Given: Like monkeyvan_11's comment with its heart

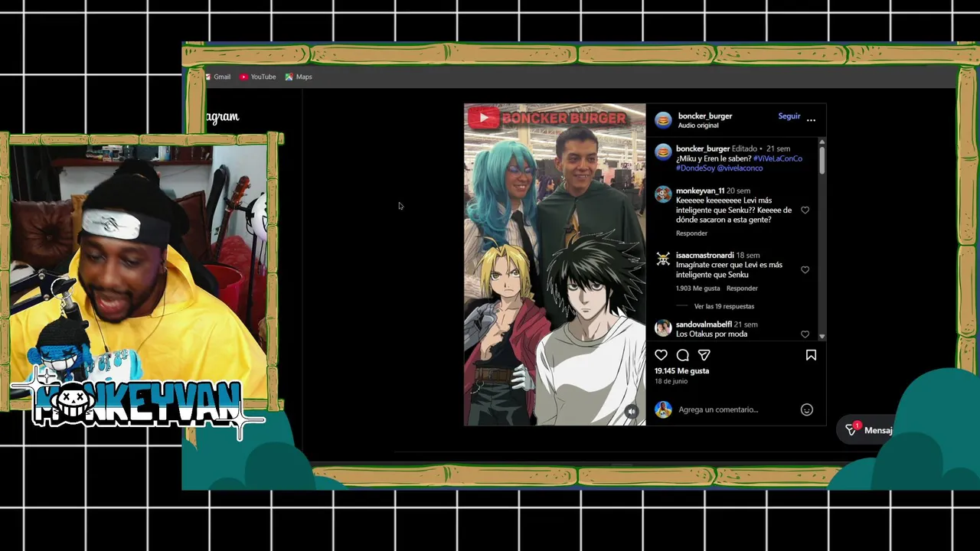Looking at the screenshot, I should 805,210.
